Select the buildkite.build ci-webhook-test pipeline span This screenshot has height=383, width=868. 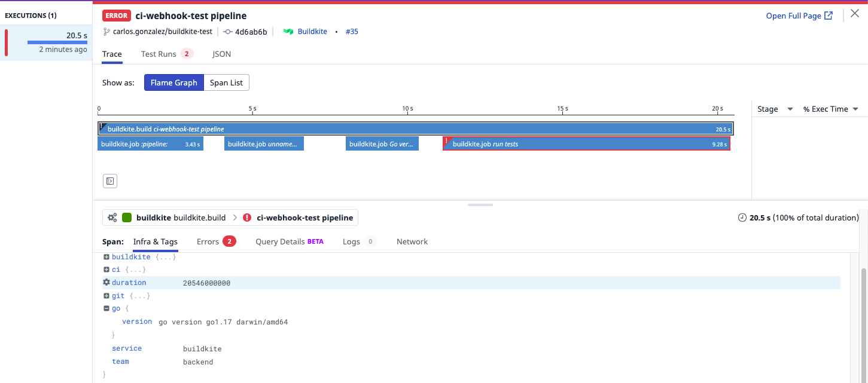coord(416,128)
